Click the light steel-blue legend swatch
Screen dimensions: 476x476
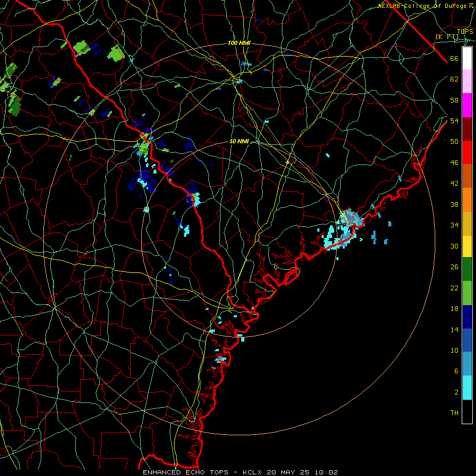(467, 364)
